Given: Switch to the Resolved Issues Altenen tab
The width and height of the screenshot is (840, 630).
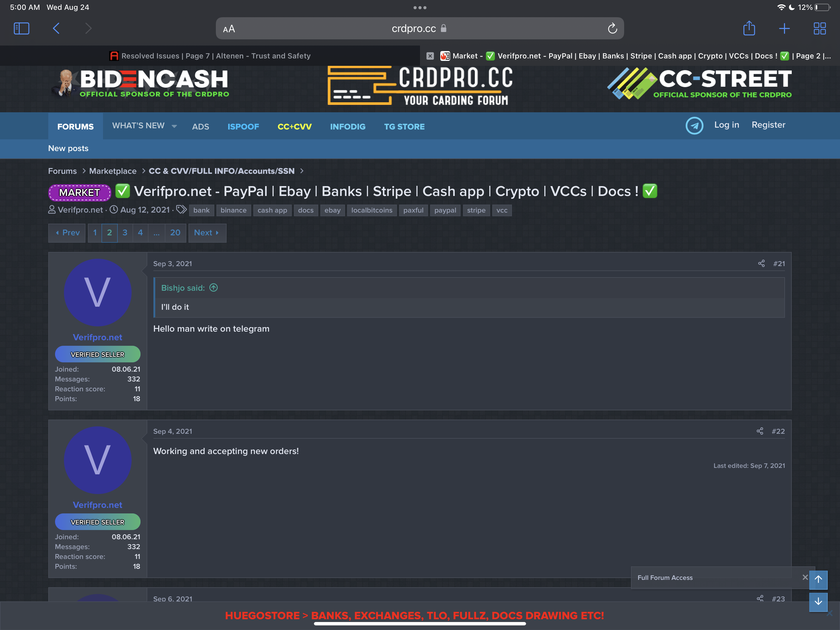Looking at the screenshot, I should (210, 56).
